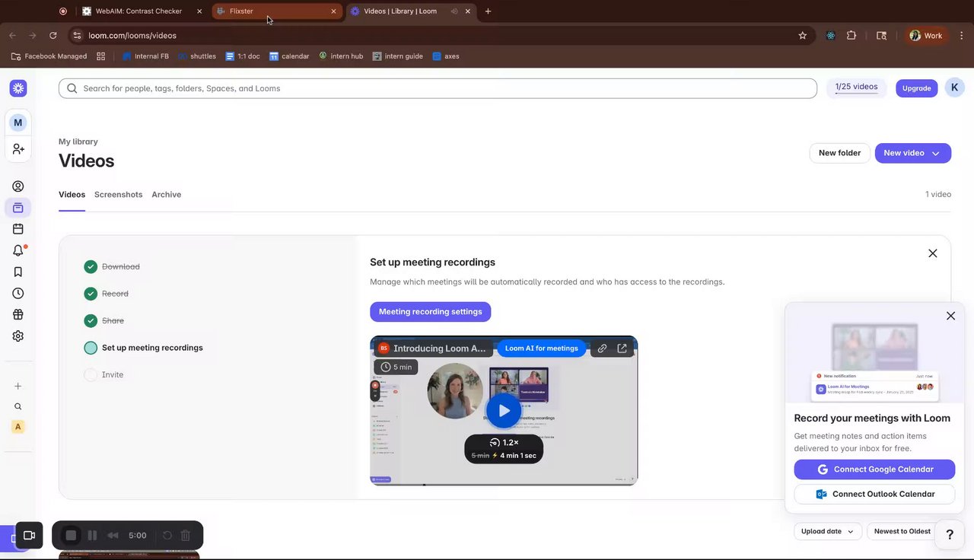Viewport: 974px width, 560px height.
Task: Copy video link with chain icon
Action: click(602, 348)
